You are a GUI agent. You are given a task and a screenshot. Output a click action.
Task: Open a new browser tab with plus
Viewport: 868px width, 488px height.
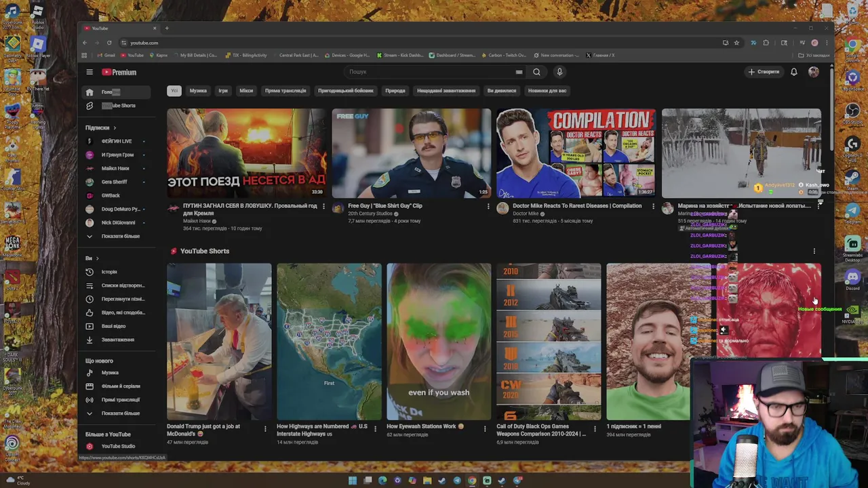point(167,28)
